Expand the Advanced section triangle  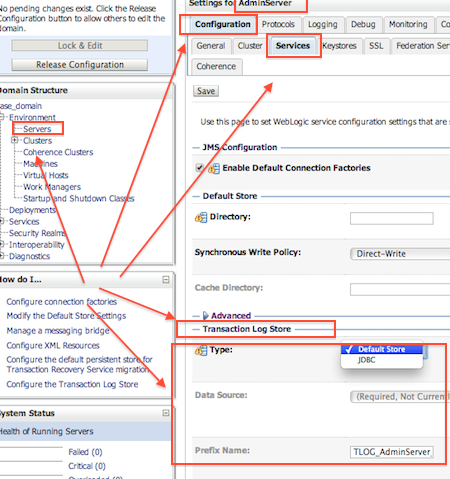tap(206, 315)
